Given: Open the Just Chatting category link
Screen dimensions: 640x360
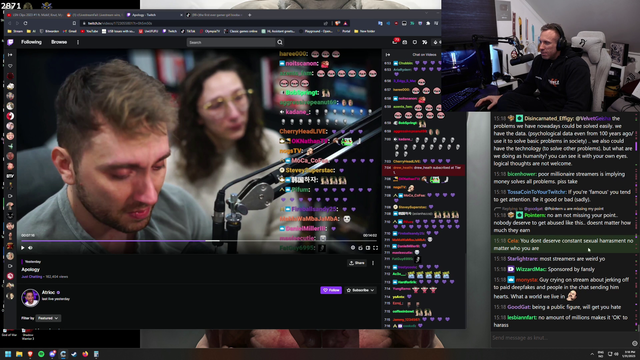Looking at the screenshot, I should tap(32, 277).
